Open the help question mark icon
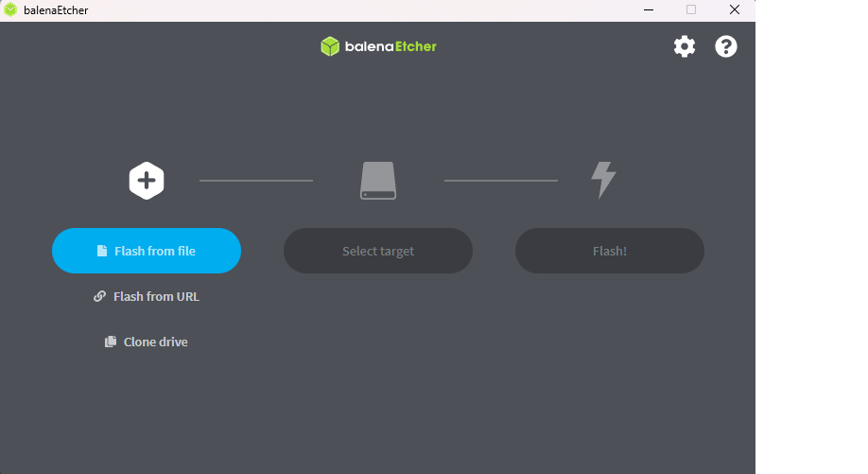The width and height of the screenshot is (868, 474). click(726, 46)
